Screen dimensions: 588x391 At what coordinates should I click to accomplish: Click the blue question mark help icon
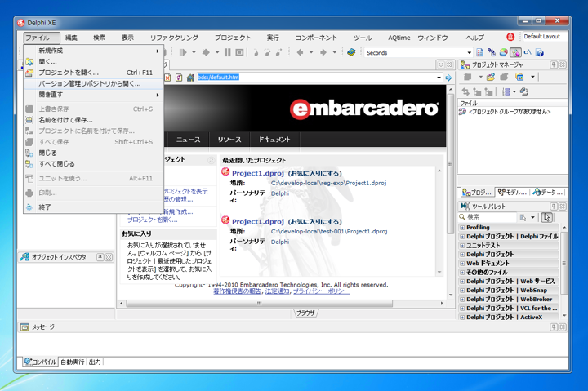pyautogui.click(x=540, y=52)
